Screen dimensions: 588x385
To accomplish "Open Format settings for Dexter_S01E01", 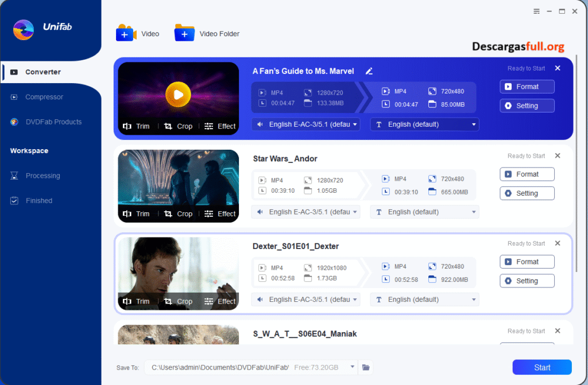I will [x=527, y=262].
